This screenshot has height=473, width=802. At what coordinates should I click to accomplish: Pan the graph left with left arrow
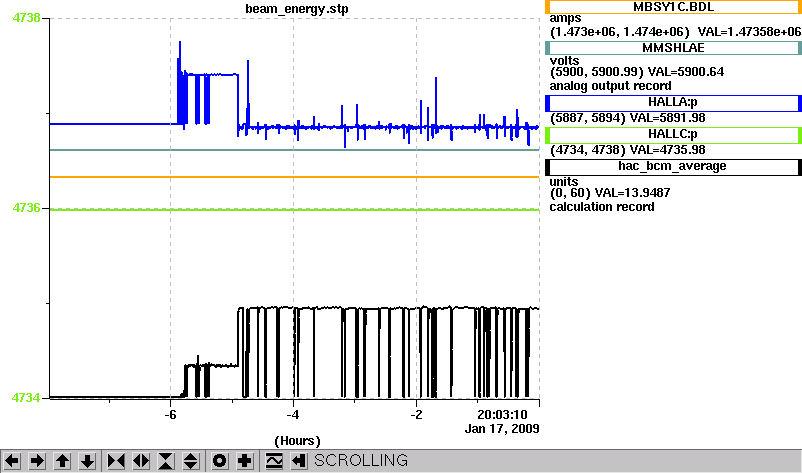12,461
